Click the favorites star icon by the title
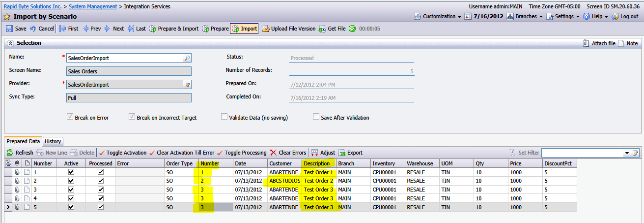The height and width of the screenshot is (223, 644). click(7, 16)
